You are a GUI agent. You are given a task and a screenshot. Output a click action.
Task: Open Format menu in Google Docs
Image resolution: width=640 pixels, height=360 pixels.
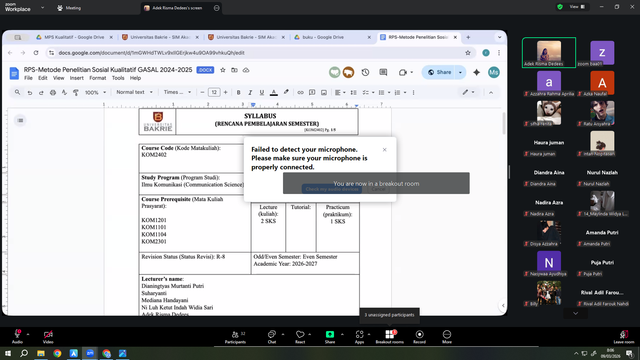point(98,78)
